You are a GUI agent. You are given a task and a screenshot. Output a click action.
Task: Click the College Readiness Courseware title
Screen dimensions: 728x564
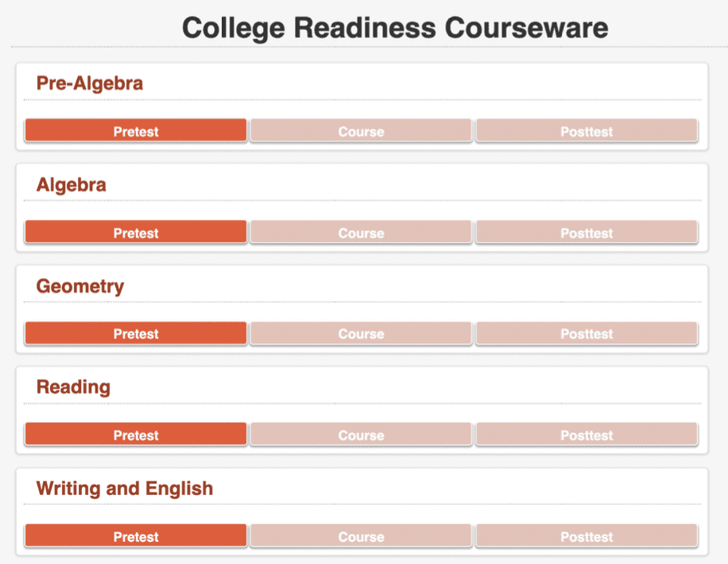pos(395,28)
